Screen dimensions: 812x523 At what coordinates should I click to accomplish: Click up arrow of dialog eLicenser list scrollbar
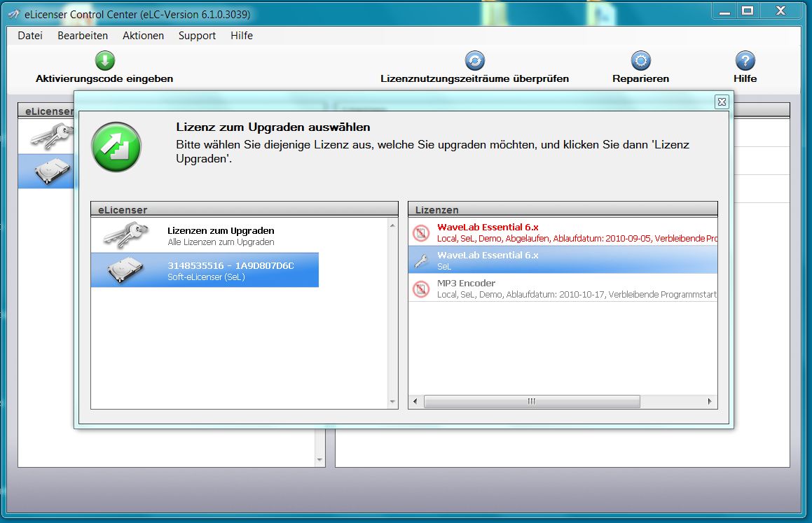pyautogui.click(x=392, y=225)
